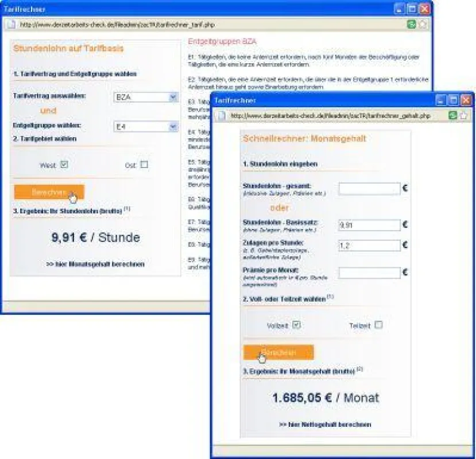Follow the 'hier Nettogehalt berechnen' link
Screen dimensions: 476x459
click(x=325, y=425)
